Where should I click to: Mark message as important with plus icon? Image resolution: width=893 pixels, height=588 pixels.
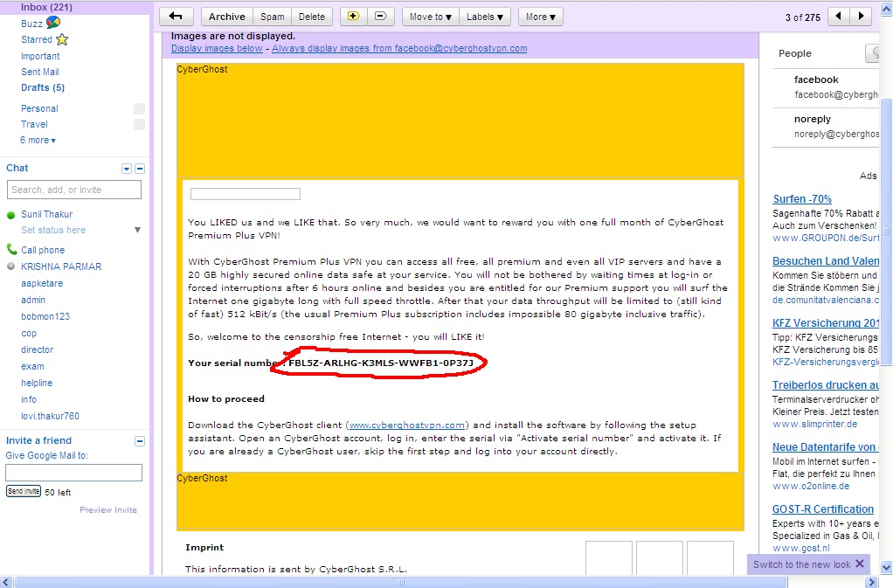pos(354,17)
